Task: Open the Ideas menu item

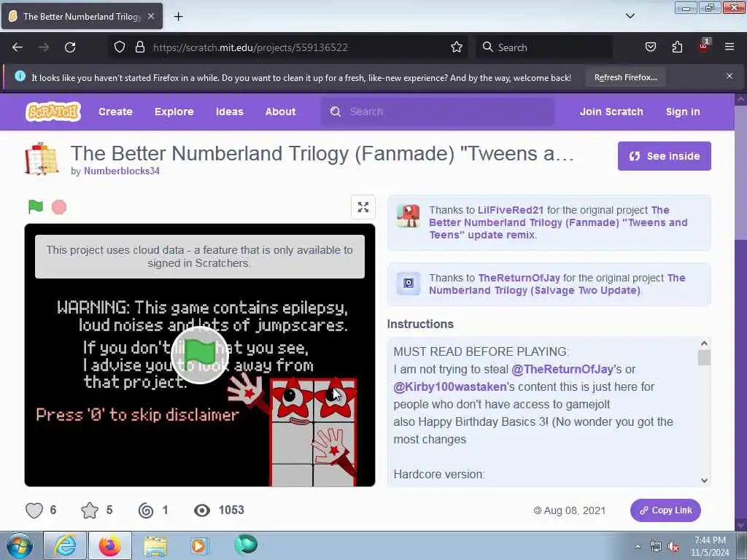Action: click(x=230, y=112)
